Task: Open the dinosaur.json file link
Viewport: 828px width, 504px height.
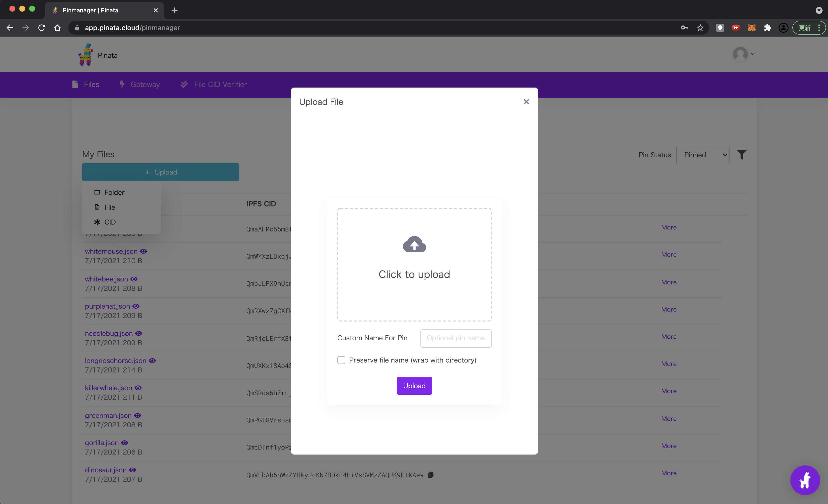Action: click(x=106, y=470)
